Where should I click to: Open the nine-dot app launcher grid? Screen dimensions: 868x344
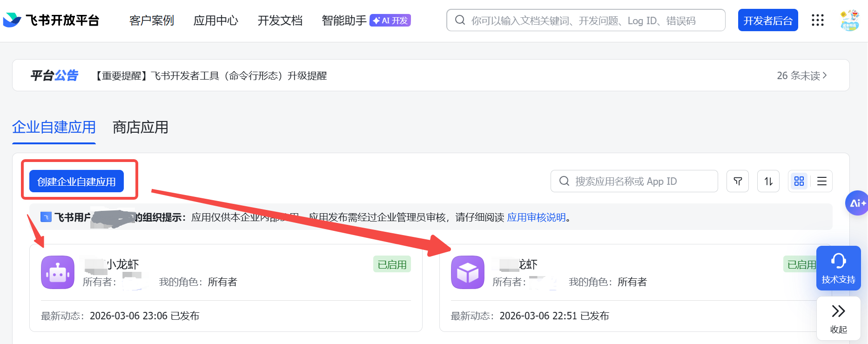818,20
